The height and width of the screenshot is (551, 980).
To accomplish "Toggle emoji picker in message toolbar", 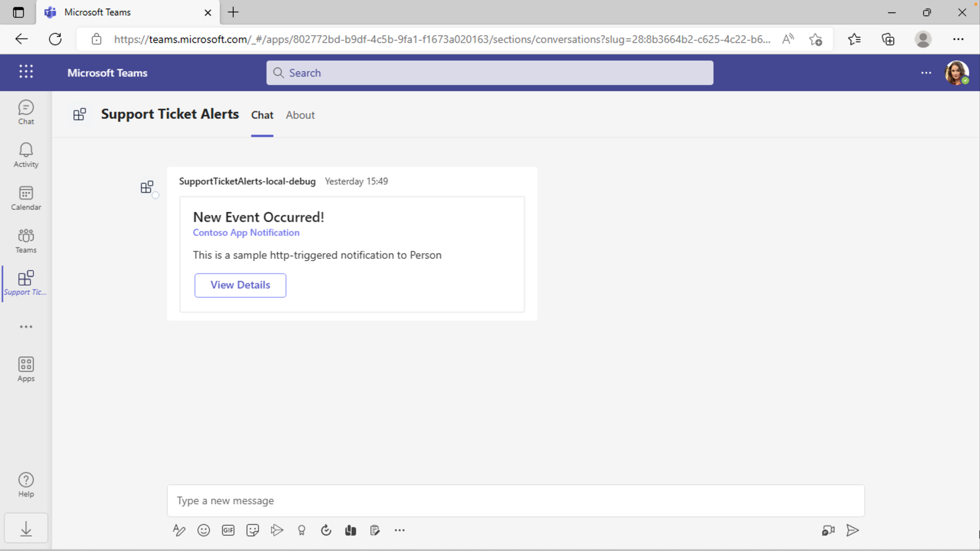I will click(x=203, y=531).
